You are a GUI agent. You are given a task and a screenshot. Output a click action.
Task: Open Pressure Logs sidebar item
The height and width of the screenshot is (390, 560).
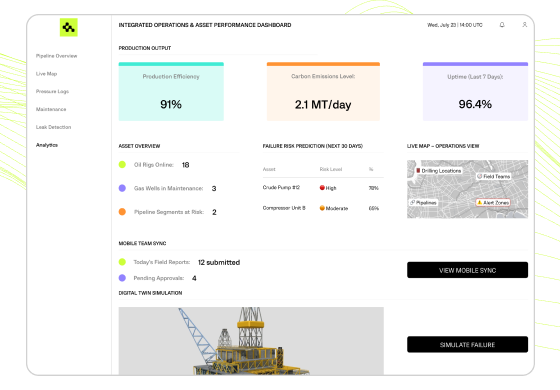pyautogui.click(x=52, y=91)
